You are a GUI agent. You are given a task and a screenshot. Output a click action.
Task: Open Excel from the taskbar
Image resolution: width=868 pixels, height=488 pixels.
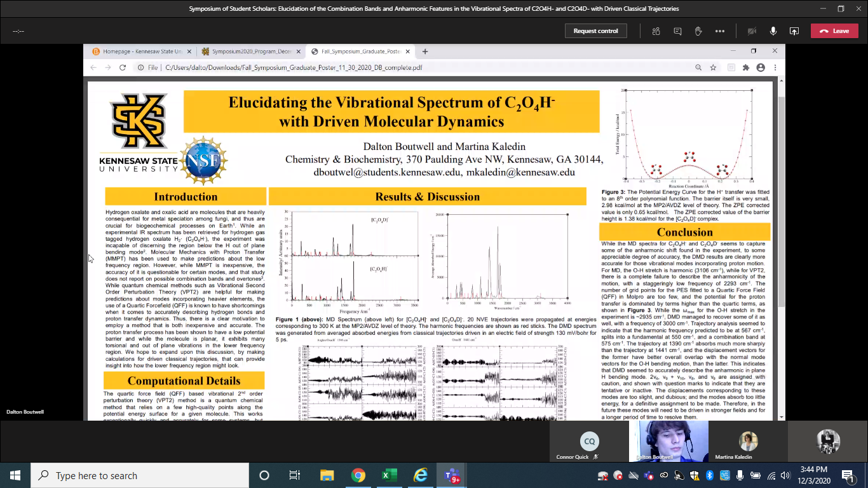389,475
